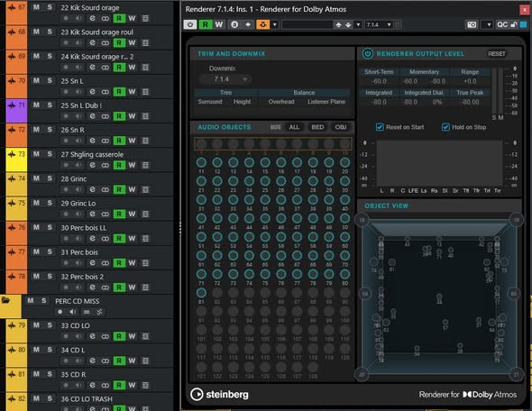532x411 pixels.
Task: Open channel settings e on track 28 Grinc
Action: click(92, 189)
